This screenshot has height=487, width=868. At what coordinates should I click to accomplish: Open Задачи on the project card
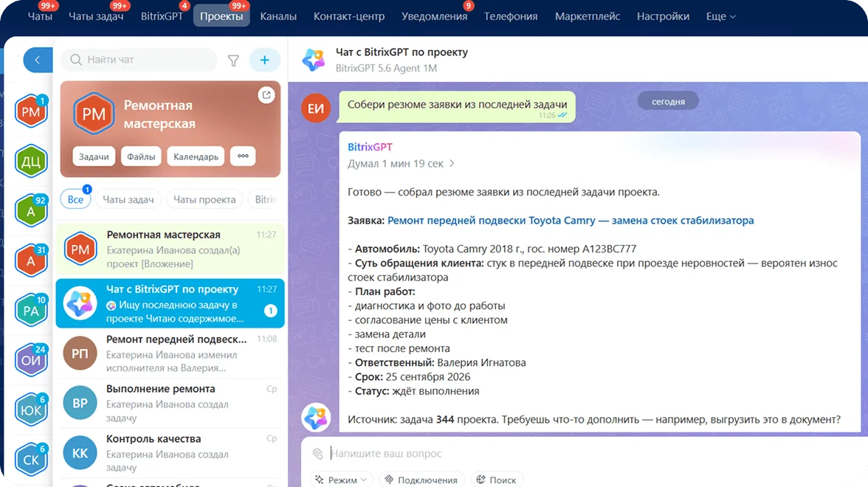(94, 156)
